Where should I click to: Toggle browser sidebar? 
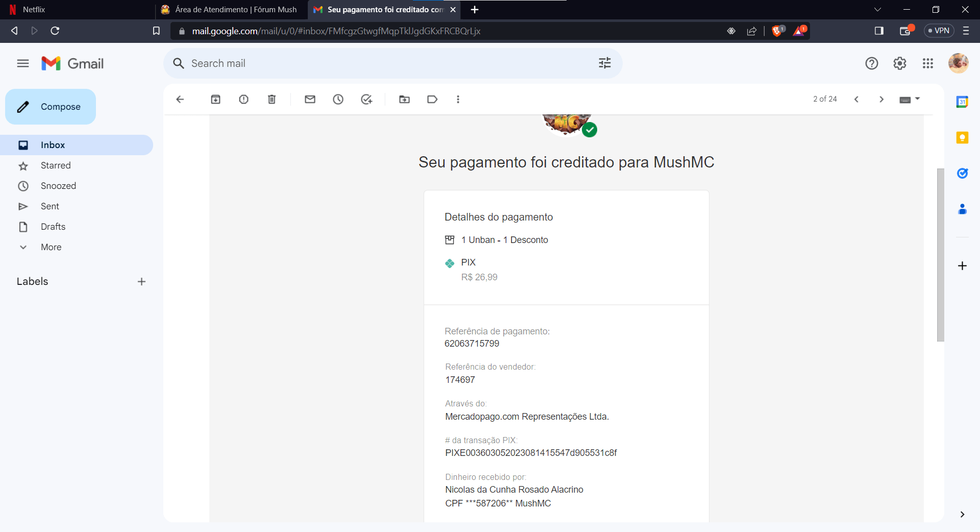[x=879, y=31]
